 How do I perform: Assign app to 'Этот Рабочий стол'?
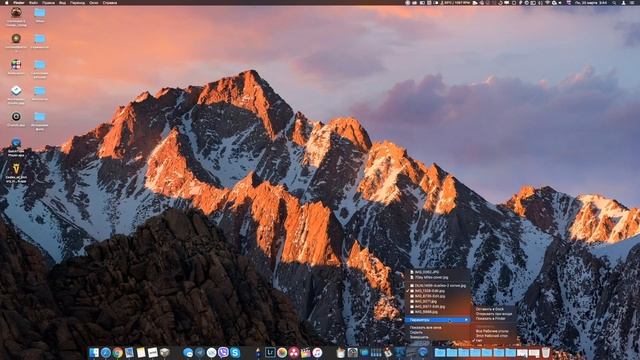click(492, 336)
